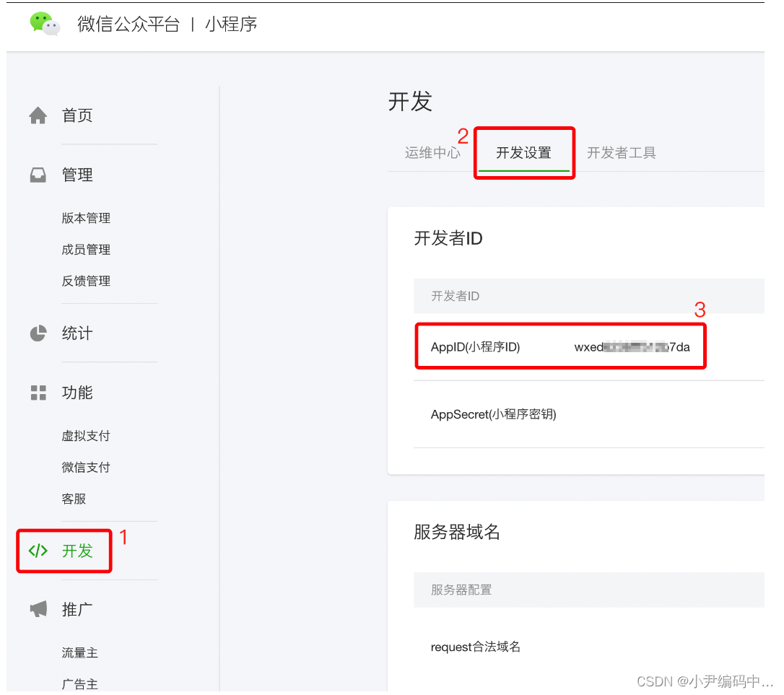
Task: Click the inbox icon beside 管理
Action: (38, 175)
